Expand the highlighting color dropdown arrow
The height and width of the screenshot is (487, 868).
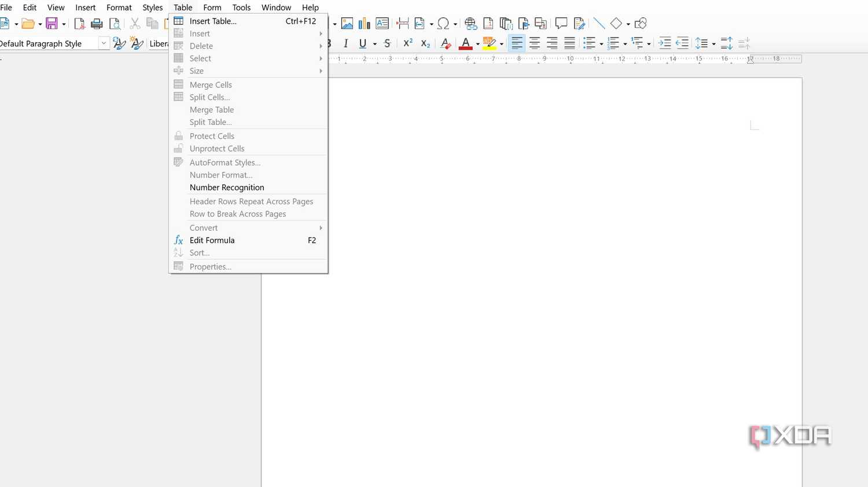pyautogui.click(x=501, y=44)
